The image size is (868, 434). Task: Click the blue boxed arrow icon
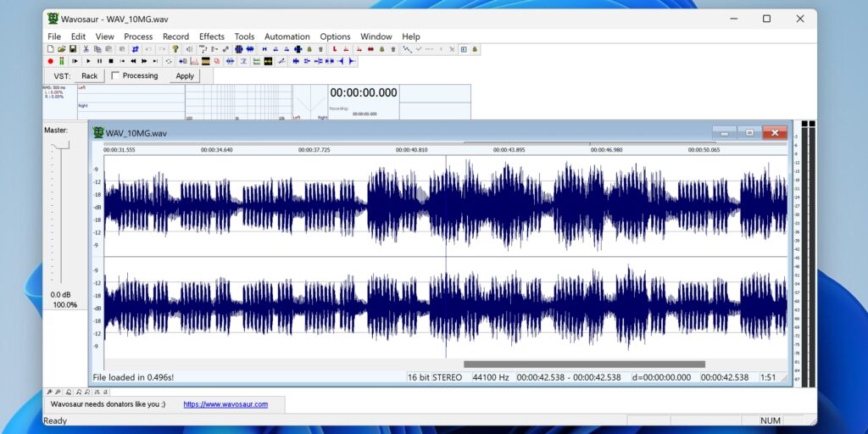point(464,49)
